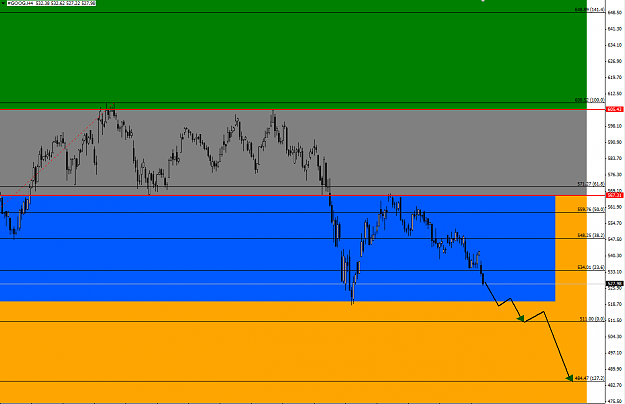Image resolution: width=625 pixels, height=404 pixels.
Task: Click price scale value 533.10
Action: tap(614, 272)
